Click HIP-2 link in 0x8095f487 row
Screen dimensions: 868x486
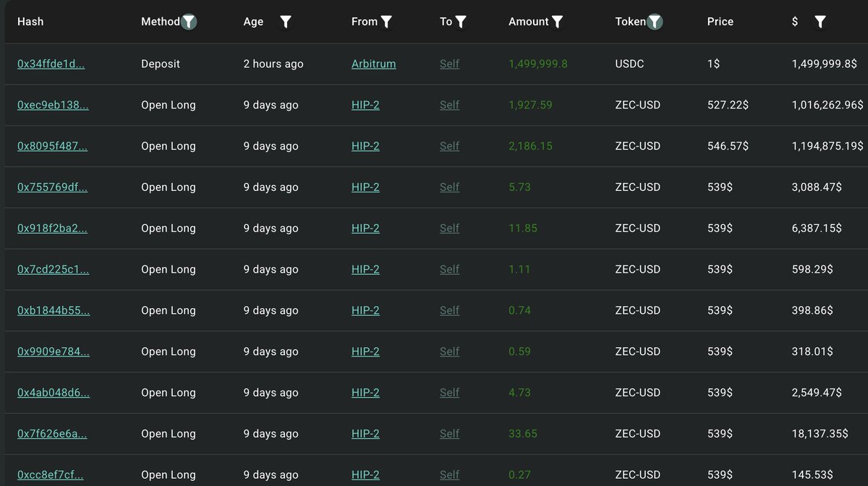click(x=365, y=146)
